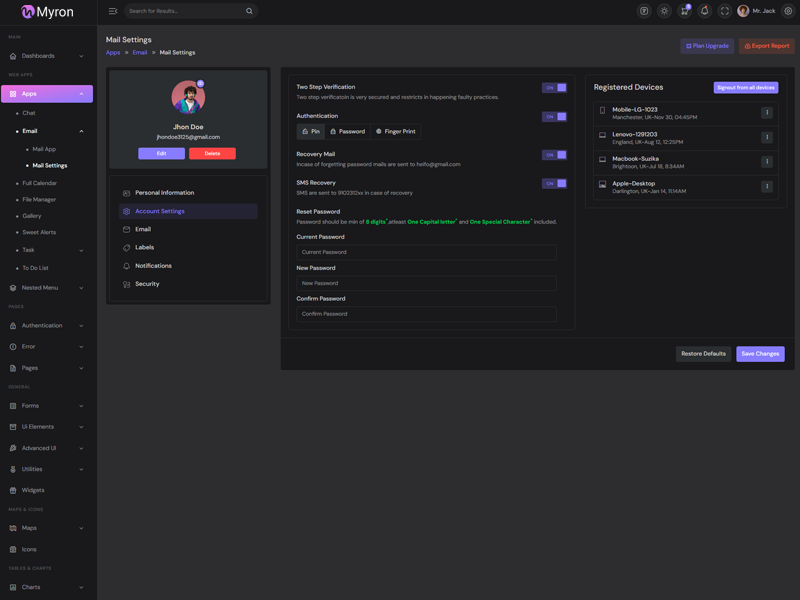The height and width of the screenshot is (600, 800).
Task: Enter fullscreen mode via header icon
Action: coord(725,11)
